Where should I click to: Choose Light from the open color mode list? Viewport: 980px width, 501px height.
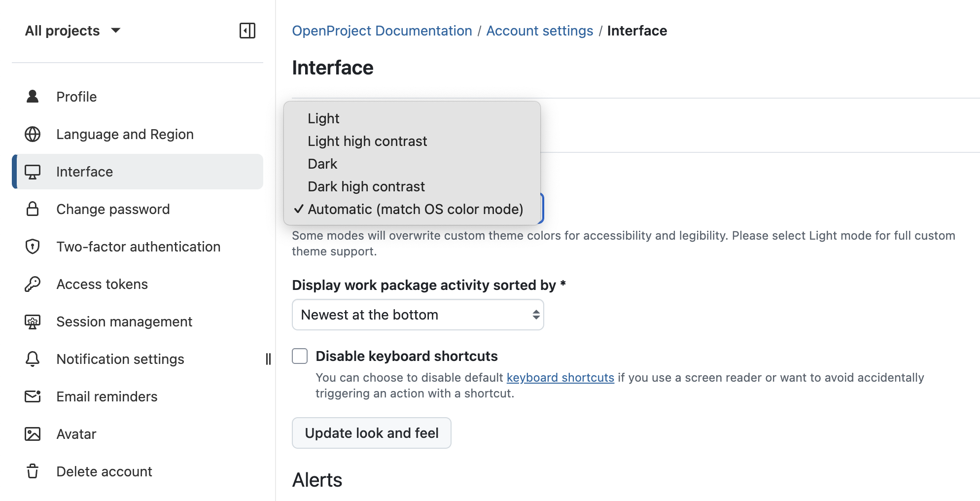click(x=323, y=118)
